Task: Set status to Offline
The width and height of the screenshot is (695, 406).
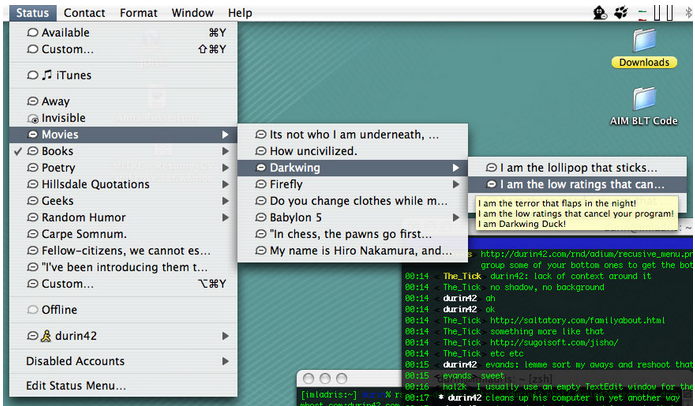Action: point(123,310)
